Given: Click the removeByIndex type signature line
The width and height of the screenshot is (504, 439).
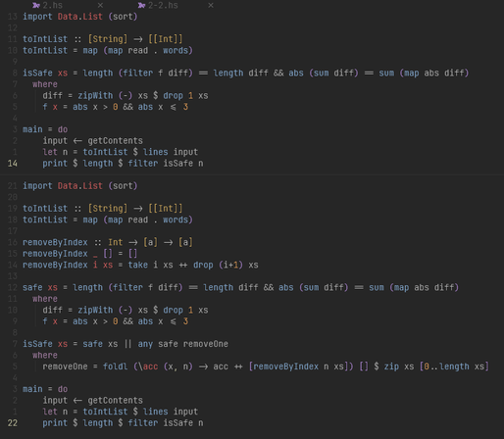Looking at the screenshot, I should pyautogui.click(x=108, y=242).
